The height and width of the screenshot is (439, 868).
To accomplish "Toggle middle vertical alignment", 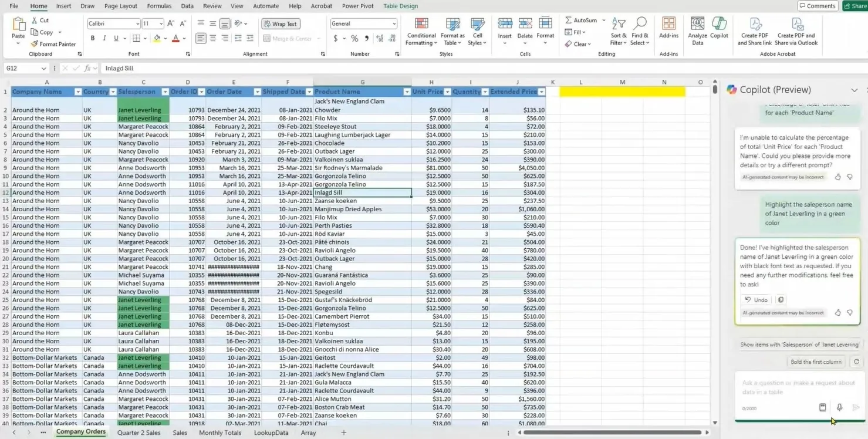I will click(212, 23).
